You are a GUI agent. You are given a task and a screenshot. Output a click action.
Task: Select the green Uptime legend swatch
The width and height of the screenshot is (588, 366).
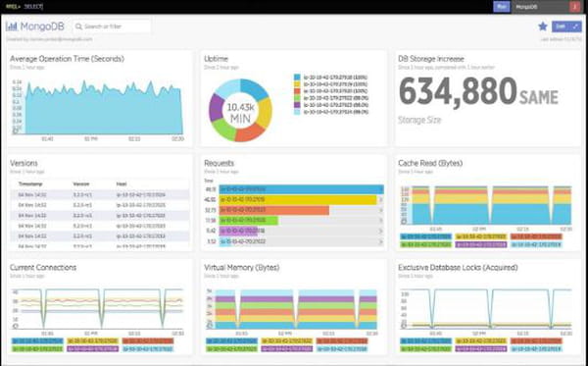297,98
